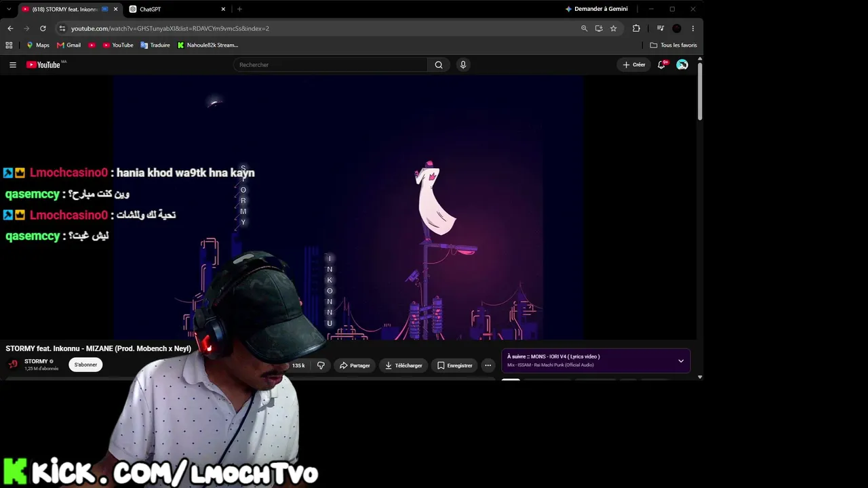This screenshot has width=868, height=488.
Task: Open the YouTube guide hamburger menu
Action: coord(13,64)
